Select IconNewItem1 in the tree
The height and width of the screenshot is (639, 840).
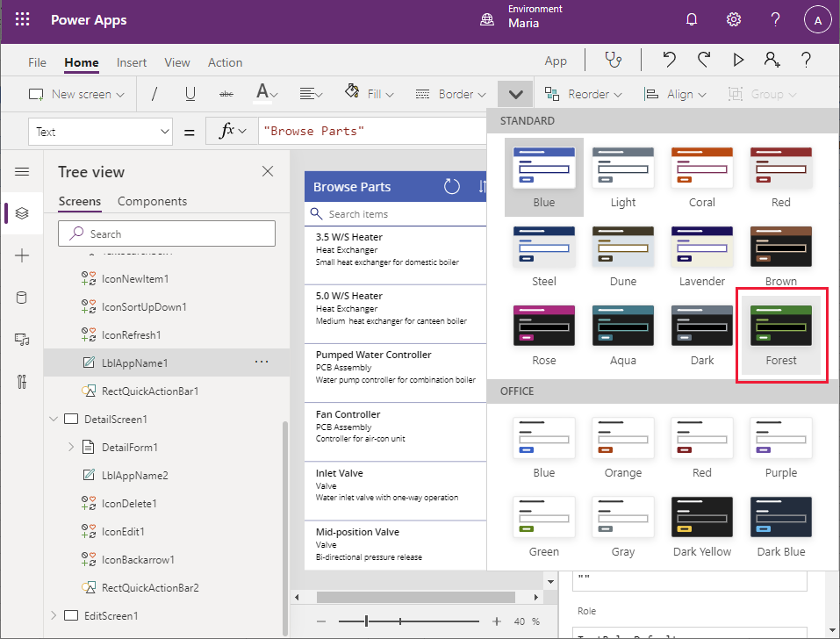[135, 279]
